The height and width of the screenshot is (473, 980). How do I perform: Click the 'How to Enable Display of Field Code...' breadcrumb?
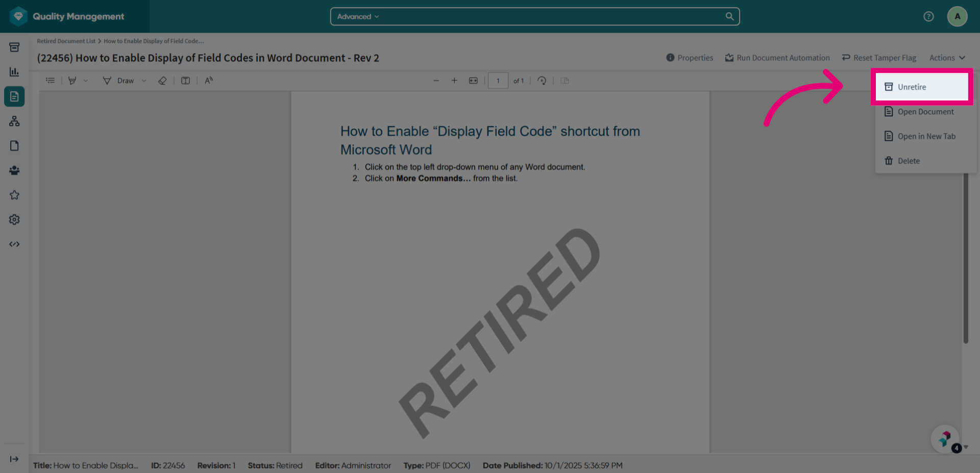(x=154, y=41)
